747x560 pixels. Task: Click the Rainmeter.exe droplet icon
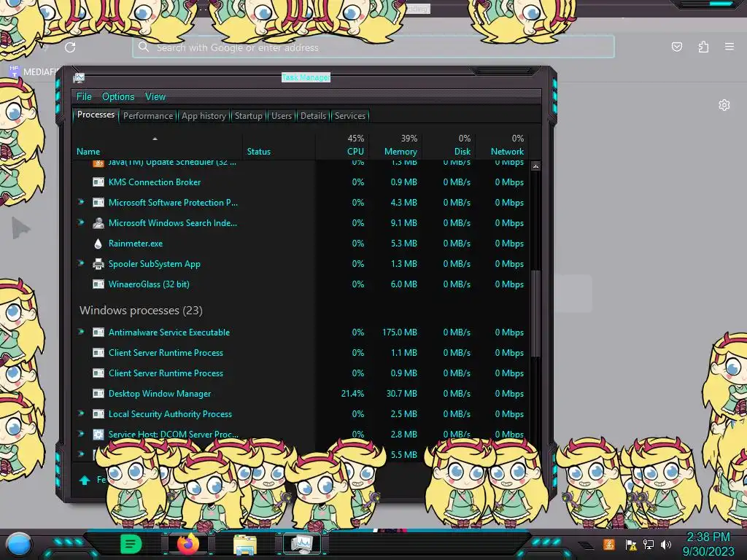[x=98, y=244]
